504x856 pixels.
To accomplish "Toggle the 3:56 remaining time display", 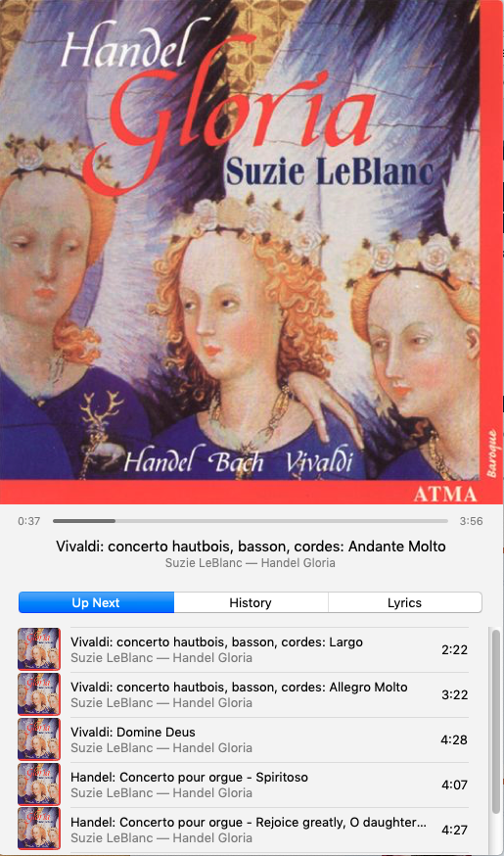I will tap(472, 521).
